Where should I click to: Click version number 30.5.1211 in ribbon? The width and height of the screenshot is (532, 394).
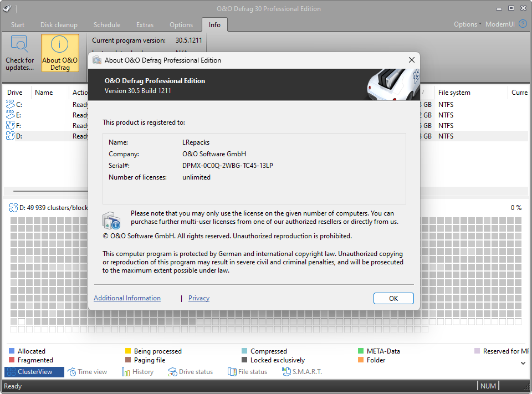tap(188, 40)
